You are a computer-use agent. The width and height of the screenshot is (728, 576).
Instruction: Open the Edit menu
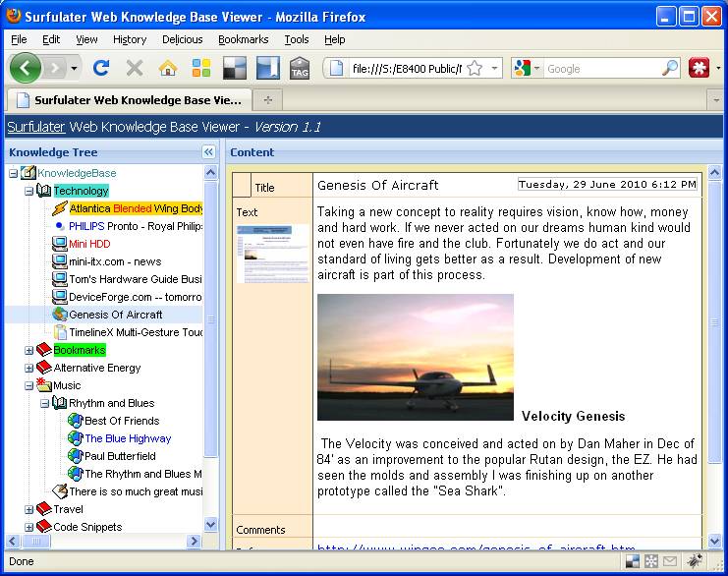coord(51,39)
